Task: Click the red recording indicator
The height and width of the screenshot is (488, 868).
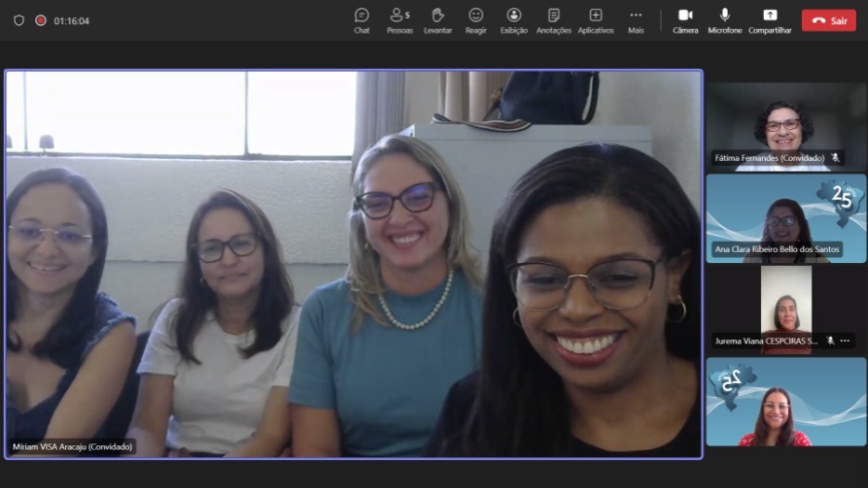Action: pyautogui.click(x=40, y=20)
